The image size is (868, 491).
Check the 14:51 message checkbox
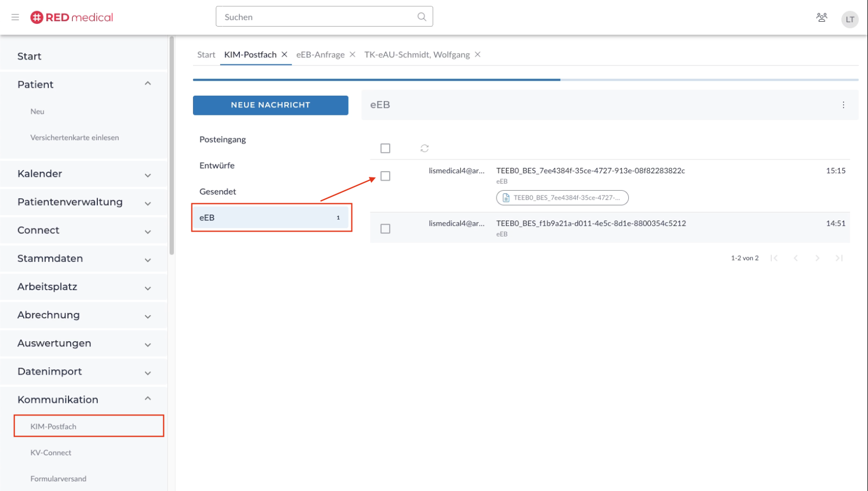(x=385, y=228)
